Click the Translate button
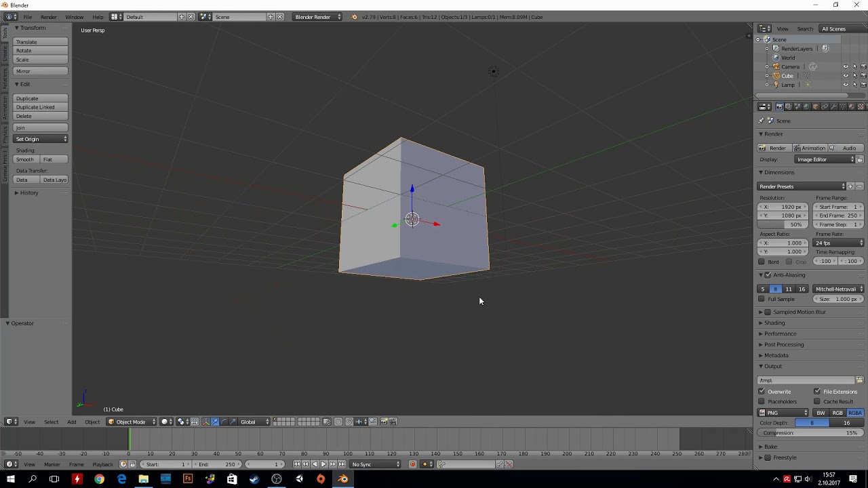Screen dimensions: 868x488 point(41,42)
